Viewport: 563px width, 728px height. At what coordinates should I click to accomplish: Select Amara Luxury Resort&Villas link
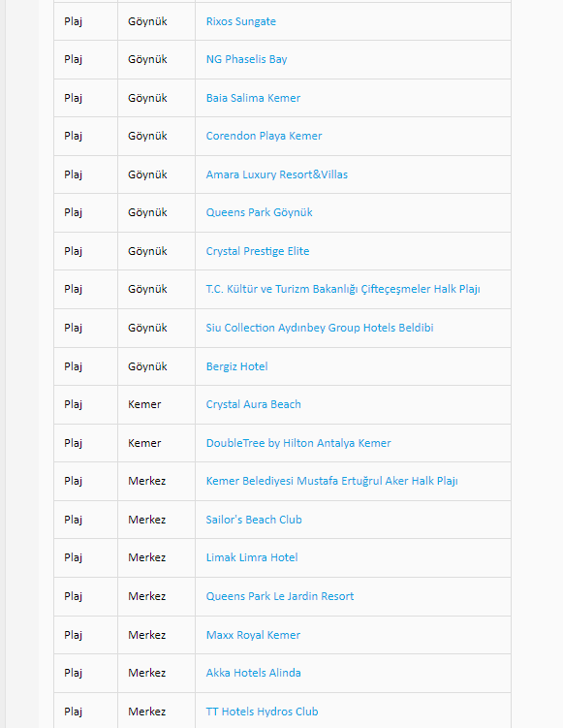[276, 174]
